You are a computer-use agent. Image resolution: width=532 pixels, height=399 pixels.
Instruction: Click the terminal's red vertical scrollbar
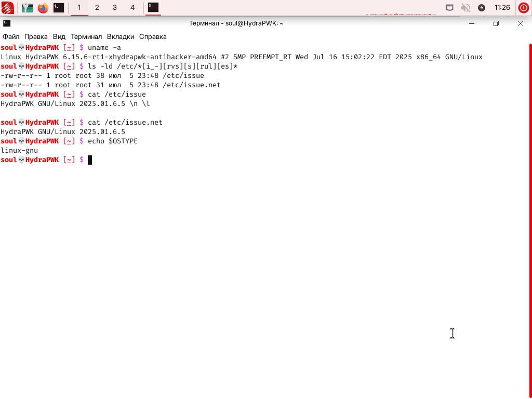pyautogui.click(x=530, y=220)
